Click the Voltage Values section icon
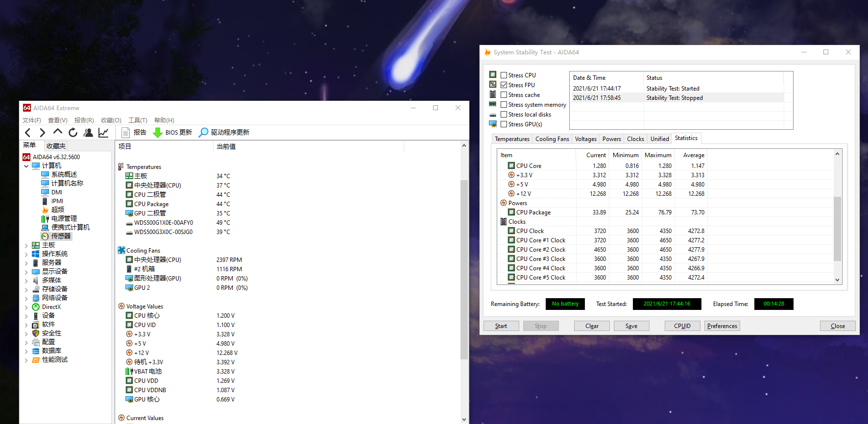This screenshot has width=868, height=424. [121, 306]
